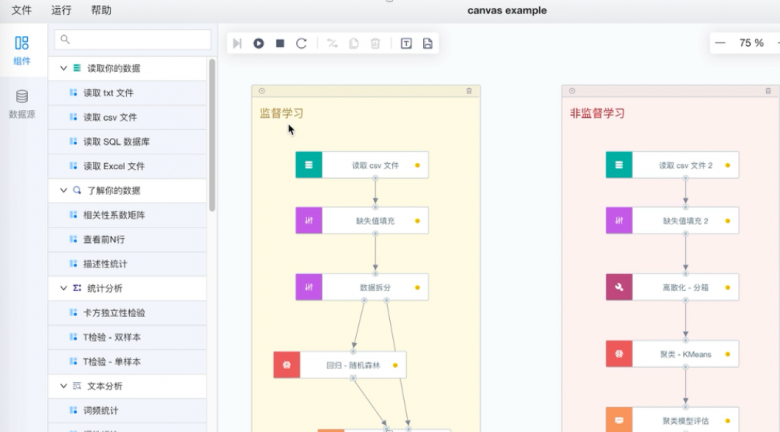The image size is (780, 432).
Task: Select the 读取 txt 文件 component
Action: click(127, 93)
